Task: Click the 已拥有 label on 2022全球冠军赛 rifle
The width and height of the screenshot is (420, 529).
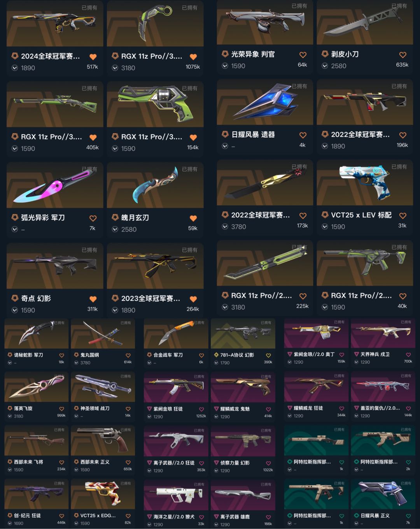Action: 399,86
